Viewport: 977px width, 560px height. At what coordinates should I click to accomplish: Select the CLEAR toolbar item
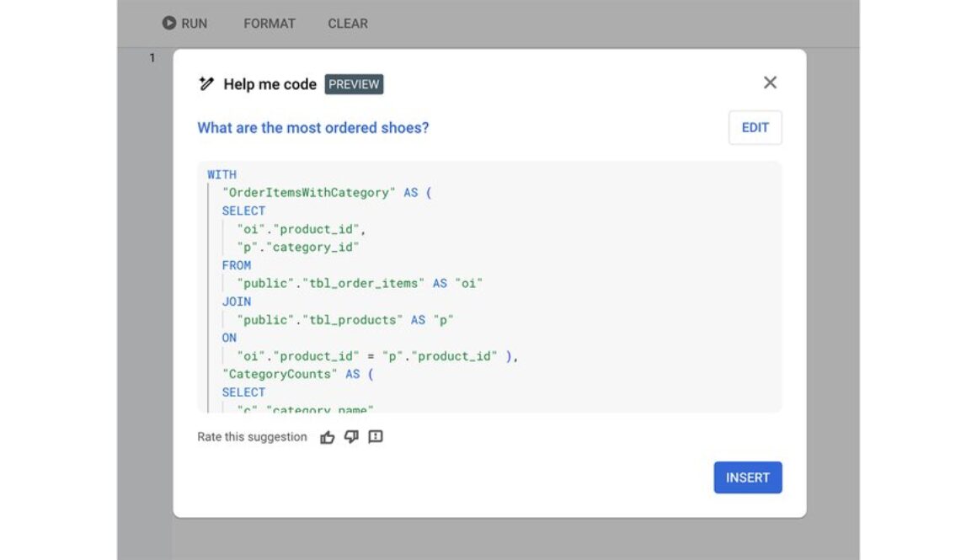[347, 24]
